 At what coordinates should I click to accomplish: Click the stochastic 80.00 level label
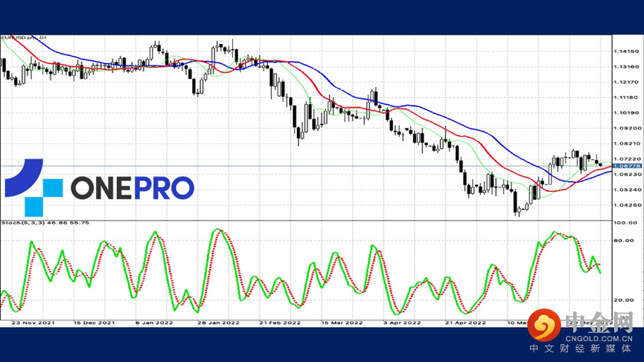[623, 241]
